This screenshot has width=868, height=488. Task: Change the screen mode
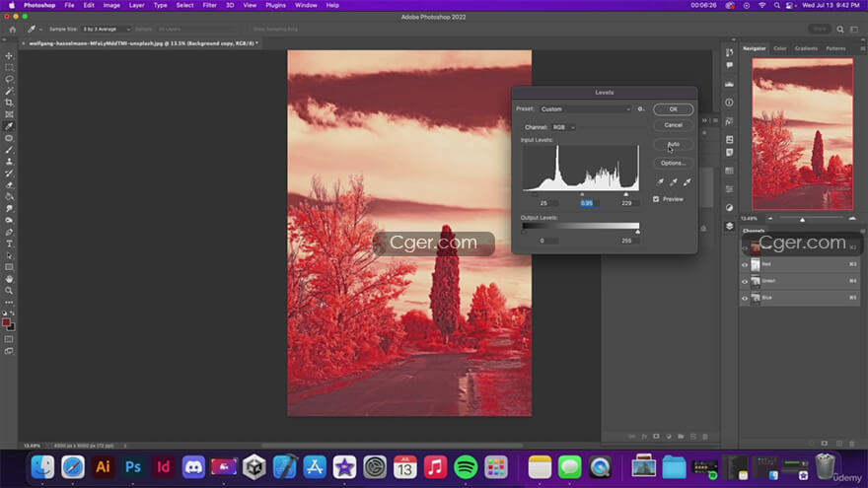(x=9, y=351)
